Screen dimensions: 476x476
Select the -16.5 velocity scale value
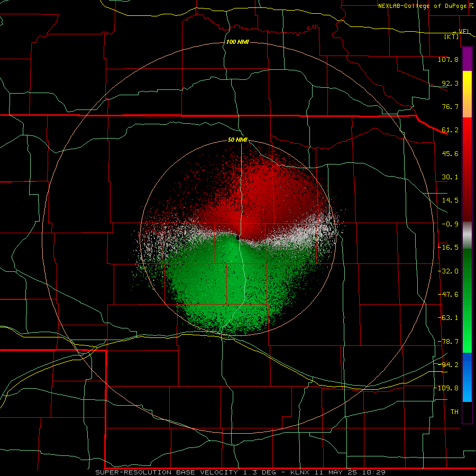[448, 248]
